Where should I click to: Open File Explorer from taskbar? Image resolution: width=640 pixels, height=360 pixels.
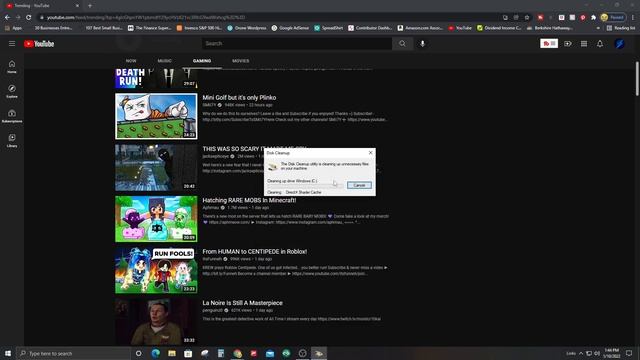pos(172,353)
